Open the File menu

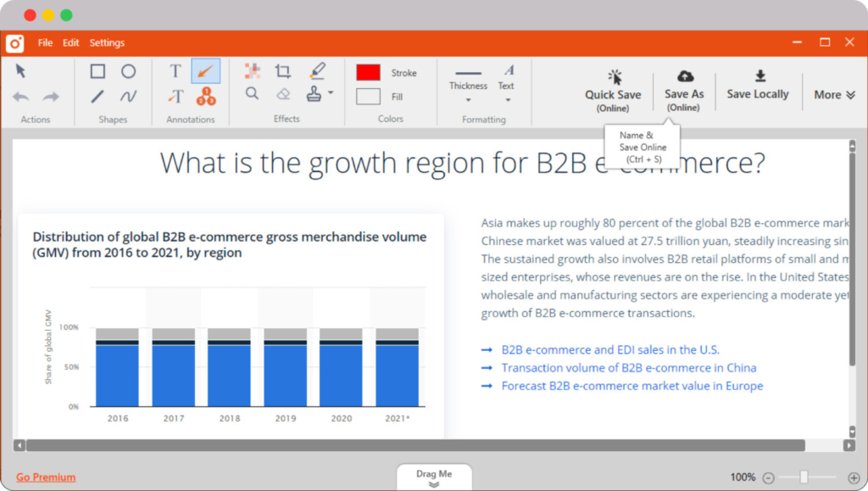pyautogui.click(x=45, y=43)
